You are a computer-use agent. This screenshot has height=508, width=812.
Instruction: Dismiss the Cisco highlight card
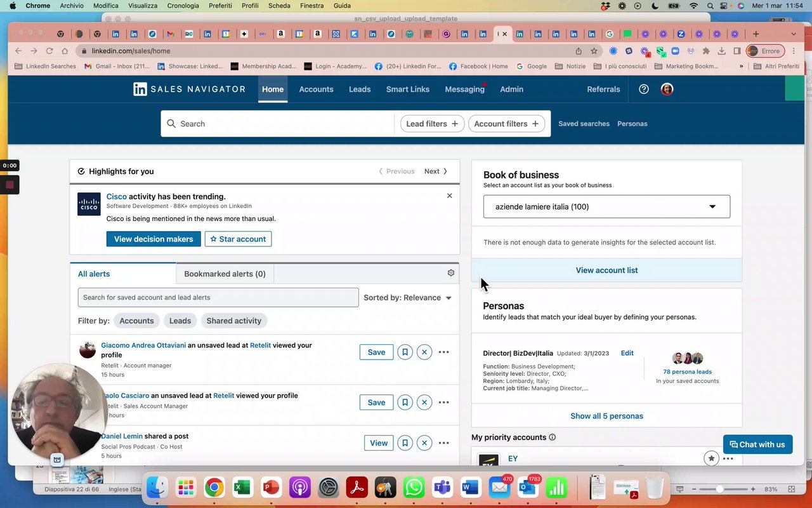[x=450, y=196]
